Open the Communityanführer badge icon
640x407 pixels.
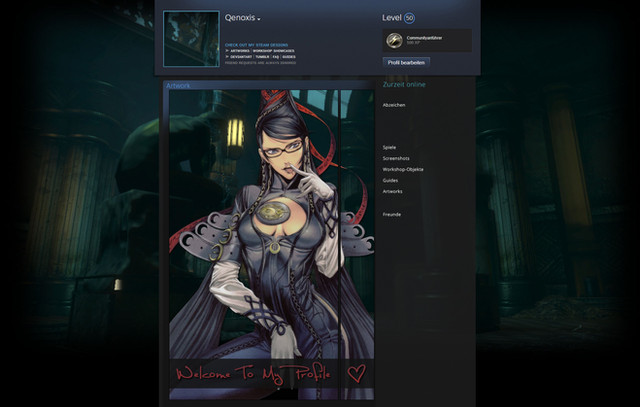click(394, 40)
